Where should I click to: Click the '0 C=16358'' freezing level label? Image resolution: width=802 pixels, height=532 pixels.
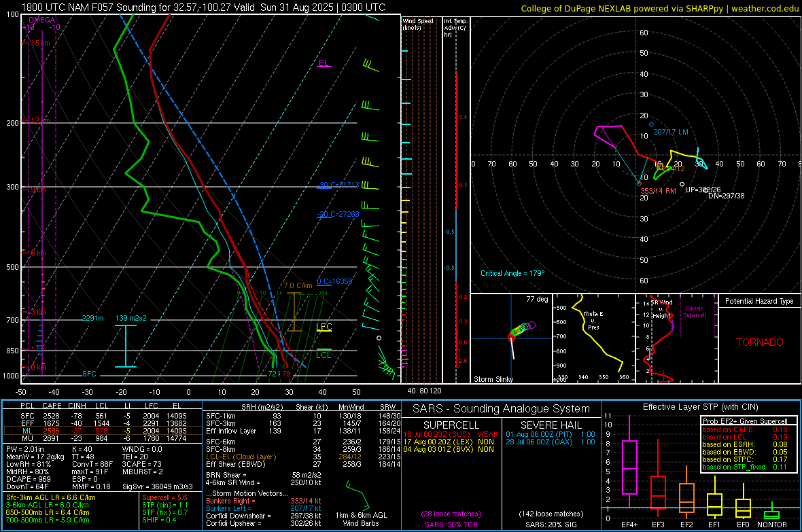click(x=334, y=281)
